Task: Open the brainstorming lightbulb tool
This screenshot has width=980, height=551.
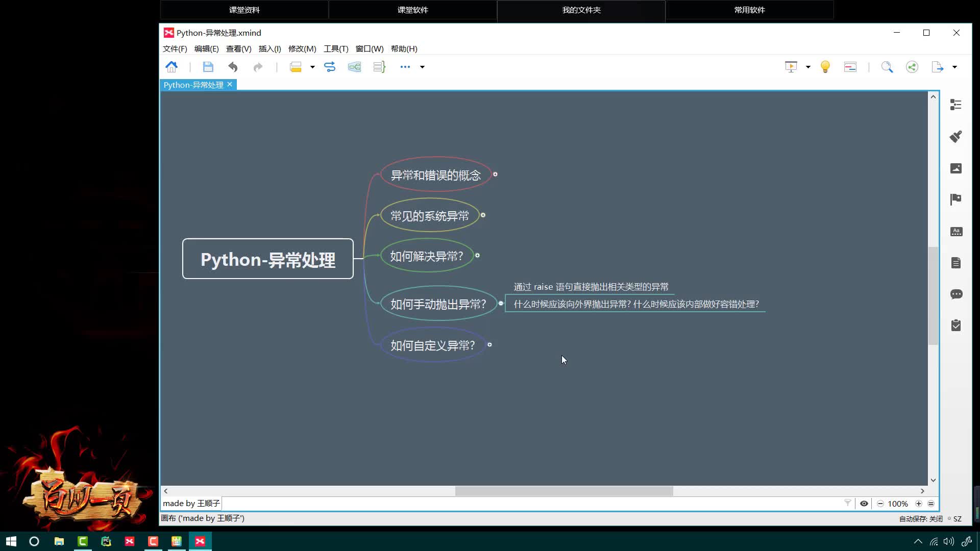Action: pos(825,67)
